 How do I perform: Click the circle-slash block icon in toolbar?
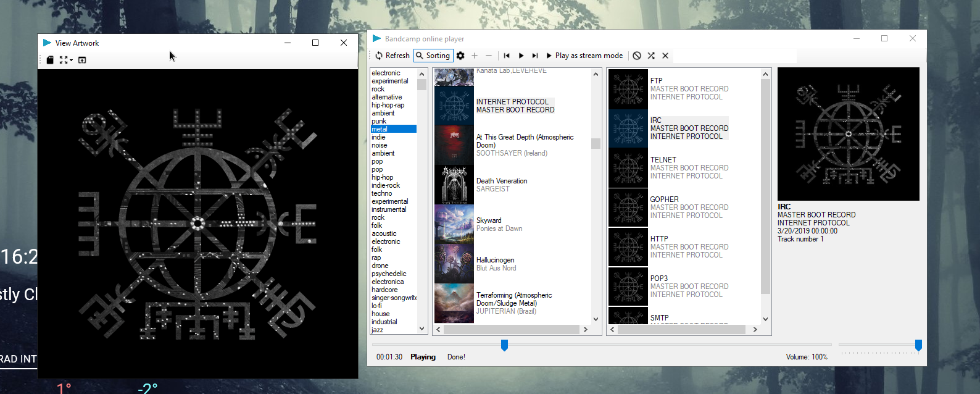click(x=637, y=56)
